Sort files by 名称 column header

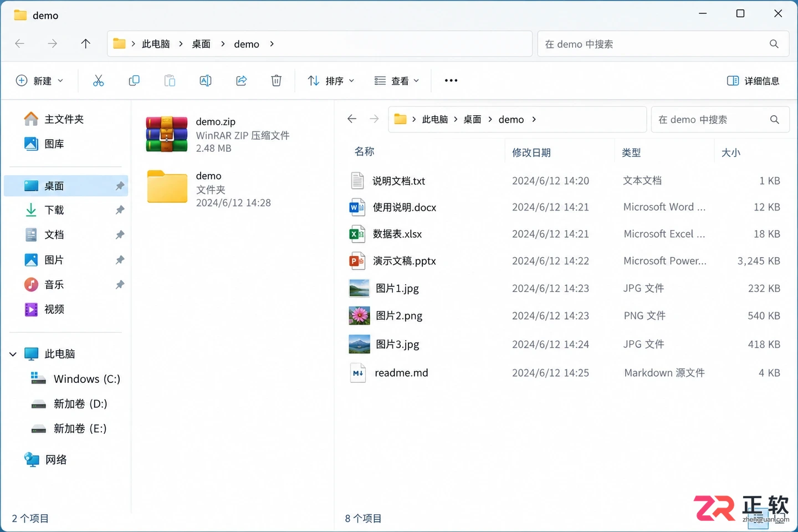pyautogui.click(x=365, y=152)
